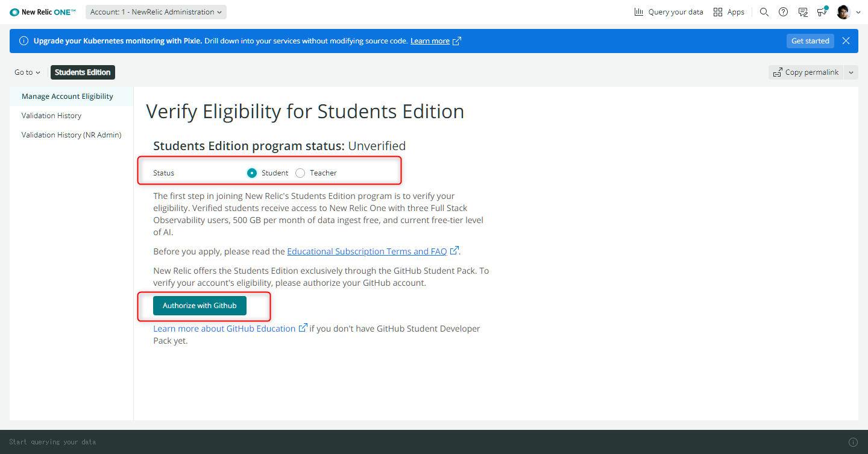Open the Apps grid icon
Screen dimensions: 868x454
[718, 12]
